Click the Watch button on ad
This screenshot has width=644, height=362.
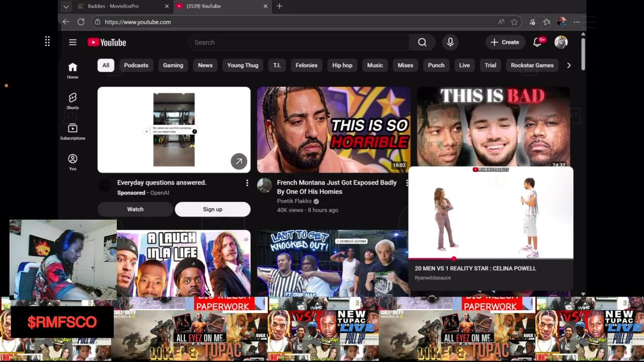click(135, 209)
